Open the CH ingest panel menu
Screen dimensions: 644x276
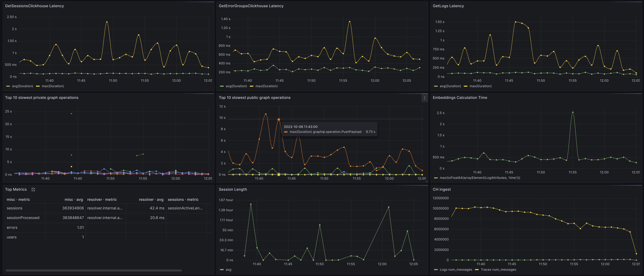442,189
